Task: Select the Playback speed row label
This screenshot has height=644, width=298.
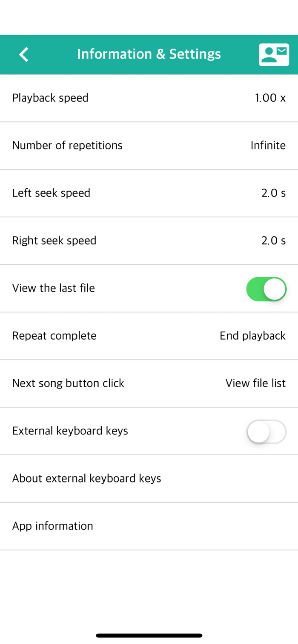Action: pyautogui.click(x=50, y=98)
